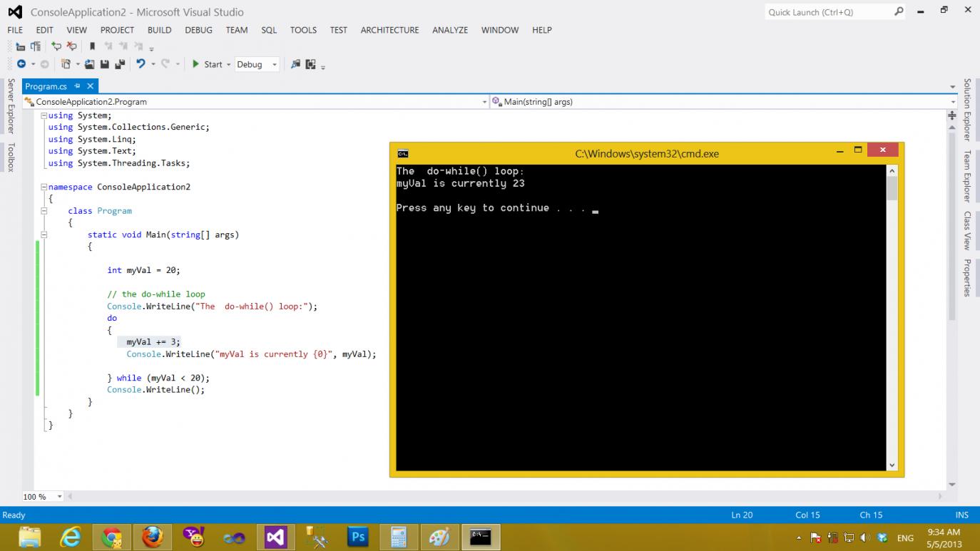Open the ANALYZE menu
The width and height of the screenshot is (980, 551).
coord(450,30)
